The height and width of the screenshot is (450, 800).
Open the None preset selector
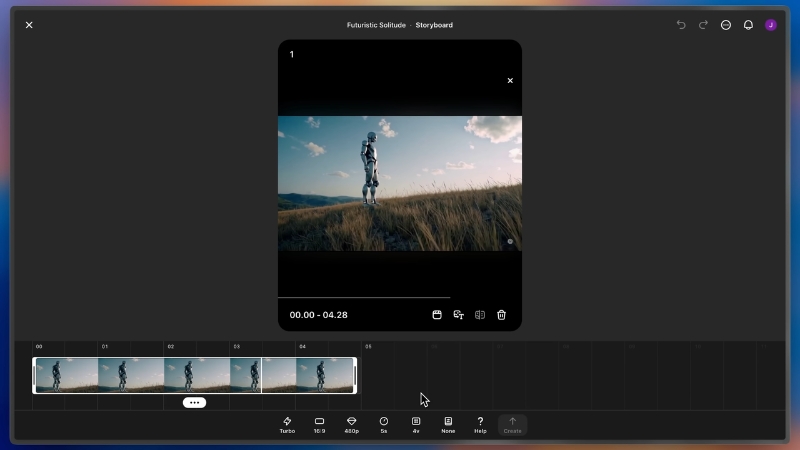(x=448, y=424)
